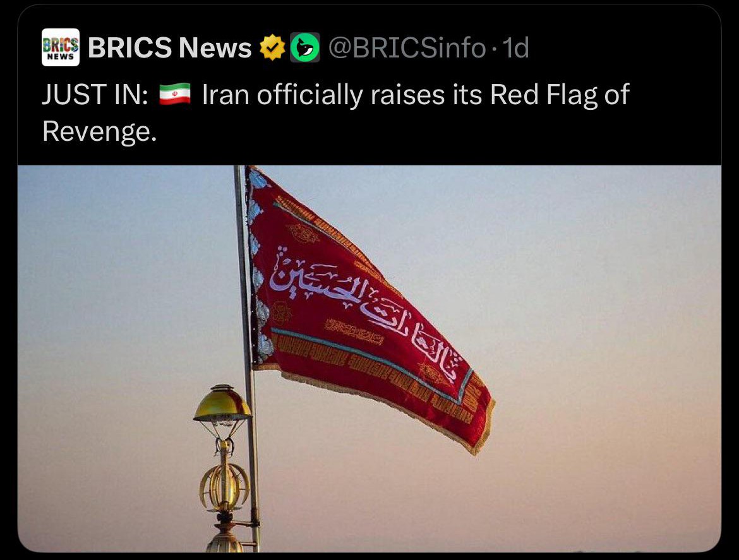Open the BRICS News profile avatar

coord(61,47)
